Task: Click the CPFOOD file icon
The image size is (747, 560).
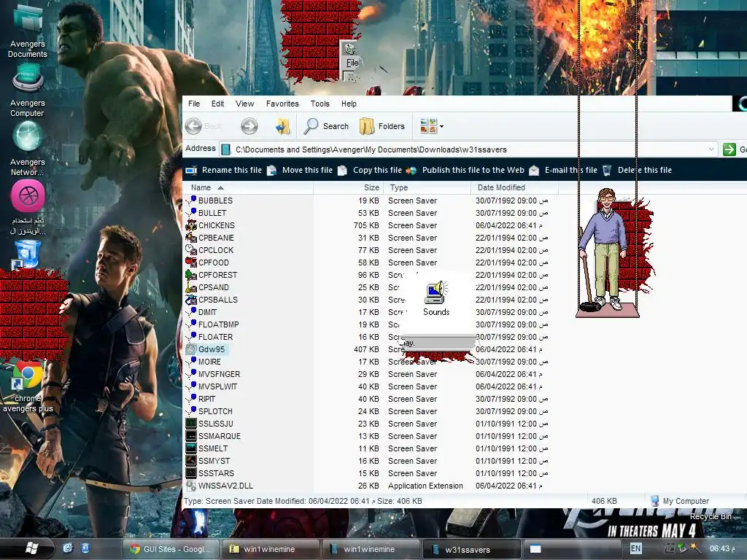Action: (191, 262)
